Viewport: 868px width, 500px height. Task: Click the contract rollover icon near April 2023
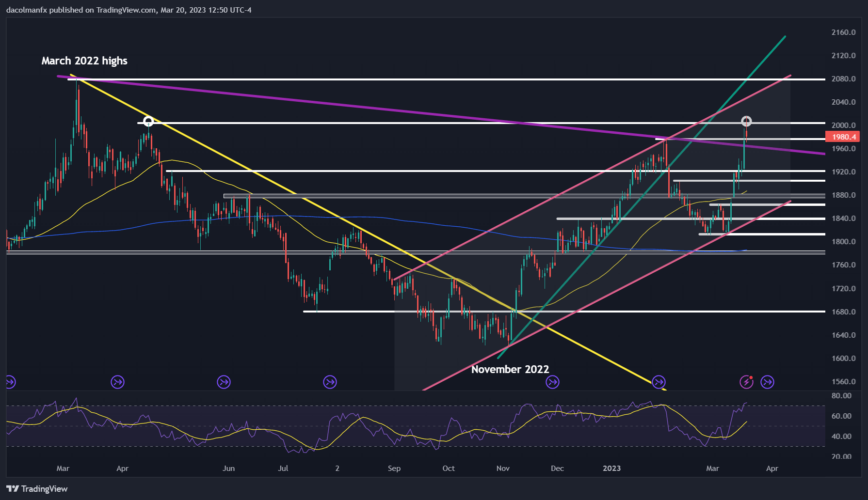pyautogui.click(x=767, y=382)
